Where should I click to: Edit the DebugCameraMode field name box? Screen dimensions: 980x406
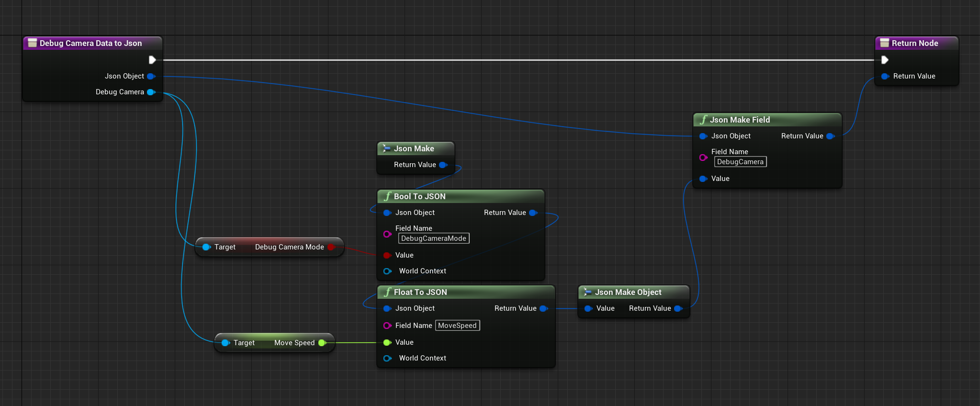(434, 238)
